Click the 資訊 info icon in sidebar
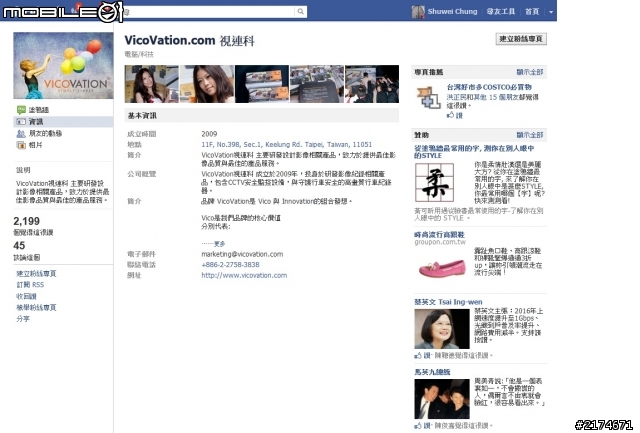Image resolution: width=640 pixels, height=433 pixels. click(x=21, y=122)
